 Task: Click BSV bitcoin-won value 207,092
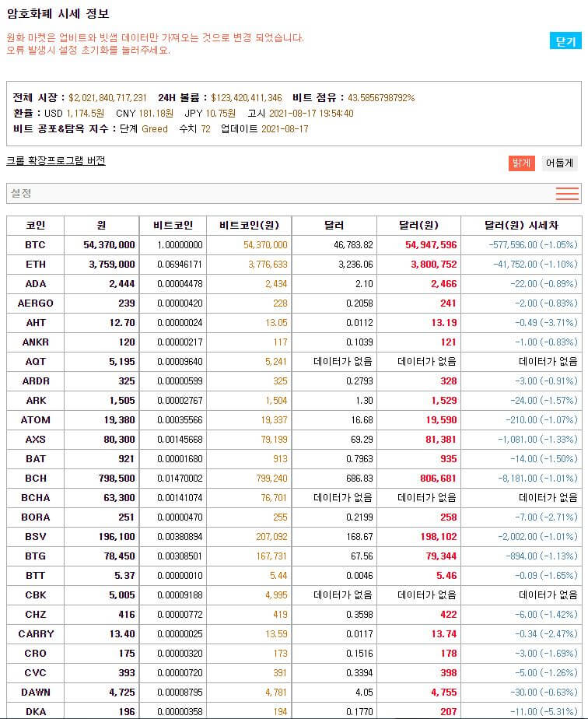pos(271,536)
